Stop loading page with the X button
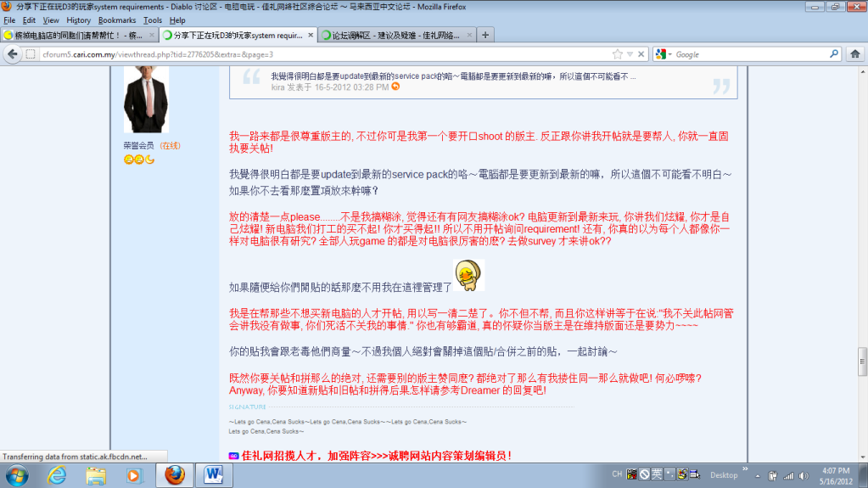This screenshot has height=488, width=868. [x=641, y=54]
